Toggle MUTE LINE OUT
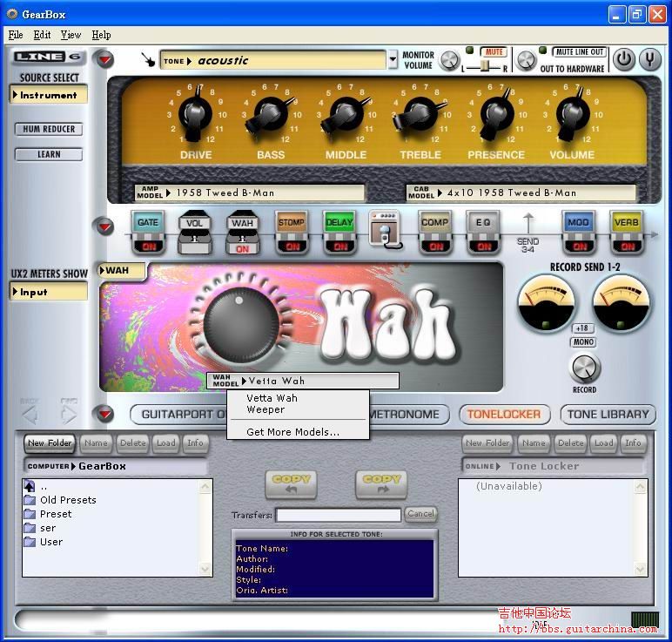 click(x=579, y=52)
